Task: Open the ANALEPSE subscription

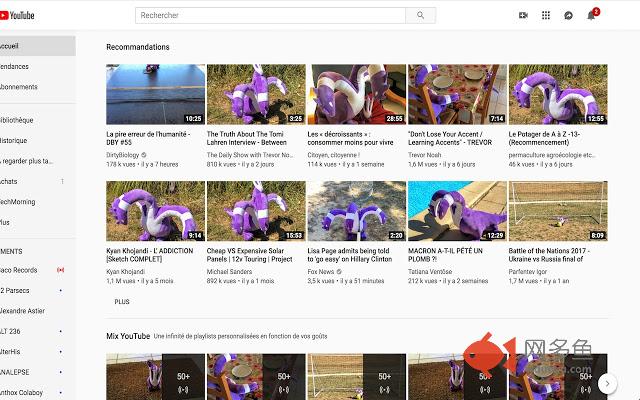Action: [38, 372]
